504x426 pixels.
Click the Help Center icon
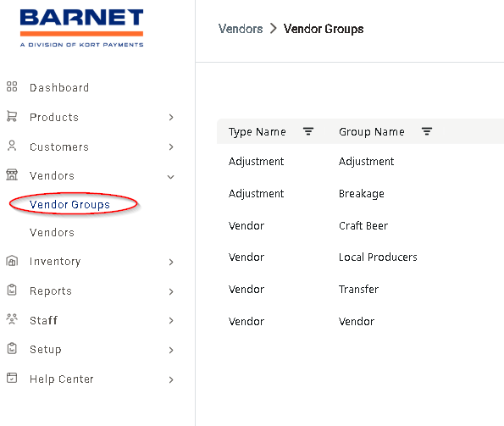[x=12, y=378]
